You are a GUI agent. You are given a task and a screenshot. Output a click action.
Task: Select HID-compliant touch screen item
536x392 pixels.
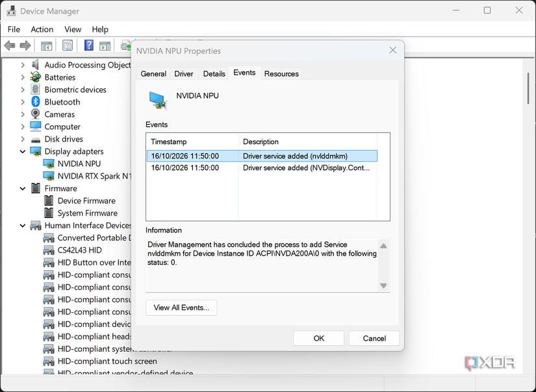click(x=107, y=361)
